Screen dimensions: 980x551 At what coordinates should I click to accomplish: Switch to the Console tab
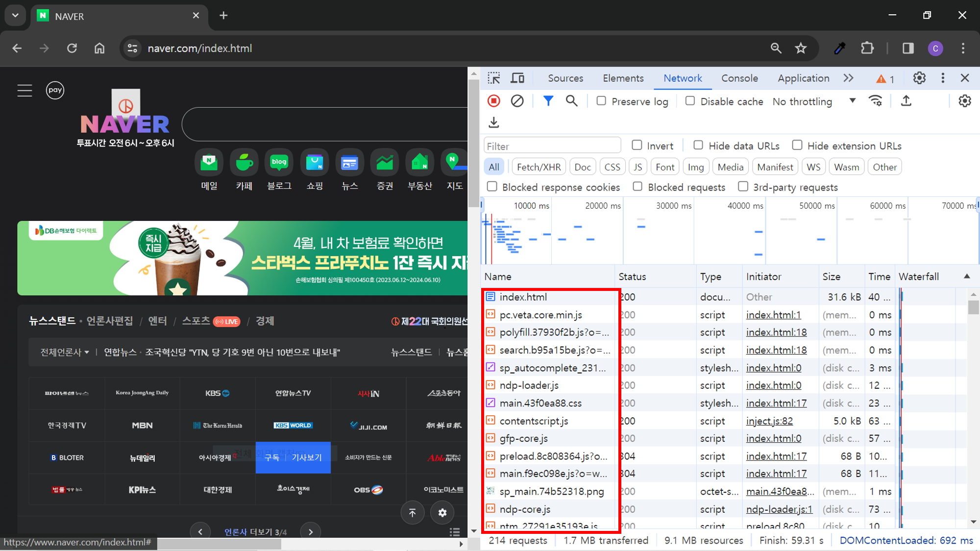tap(739, 78)
